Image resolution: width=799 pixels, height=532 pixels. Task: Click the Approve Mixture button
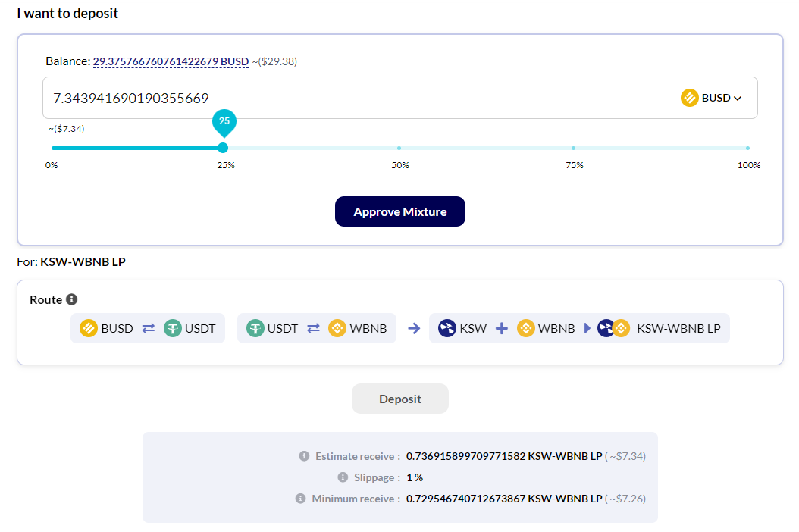(400, 211)
